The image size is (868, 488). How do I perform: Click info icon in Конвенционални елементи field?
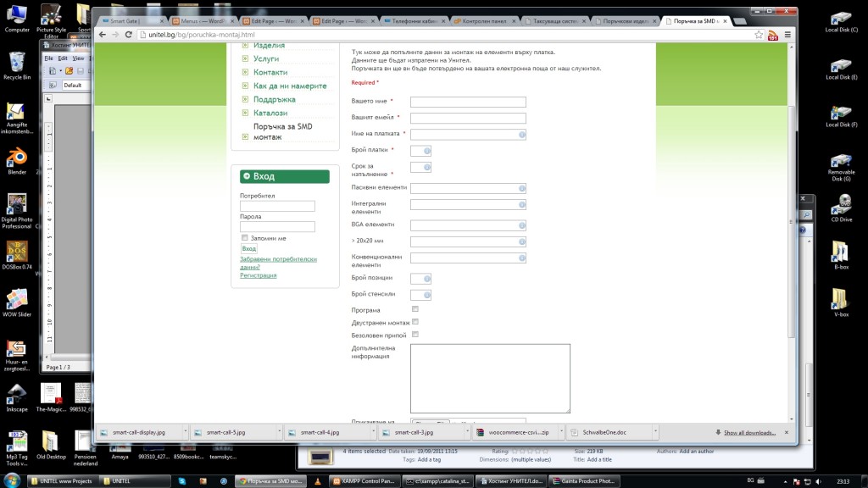[521, 258]
